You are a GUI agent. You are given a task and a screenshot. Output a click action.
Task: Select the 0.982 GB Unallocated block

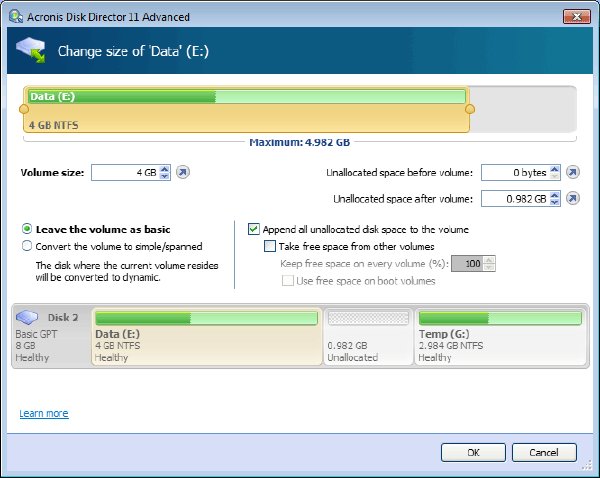tap(368, 336)
